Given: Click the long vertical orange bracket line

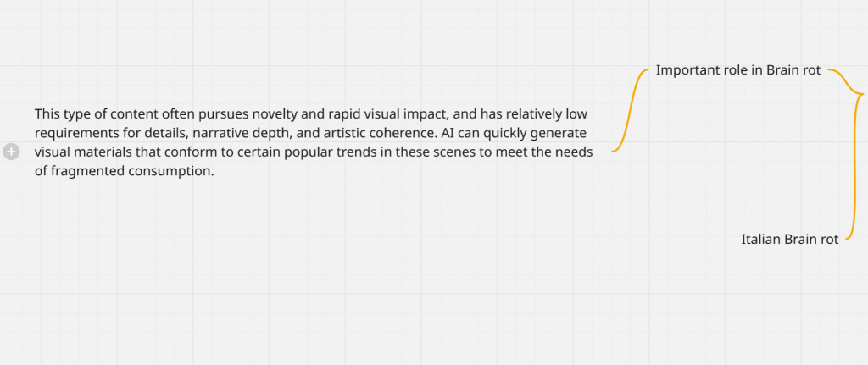Looking at the screenshot, I should pyautogui.click(x=856, y=160).
